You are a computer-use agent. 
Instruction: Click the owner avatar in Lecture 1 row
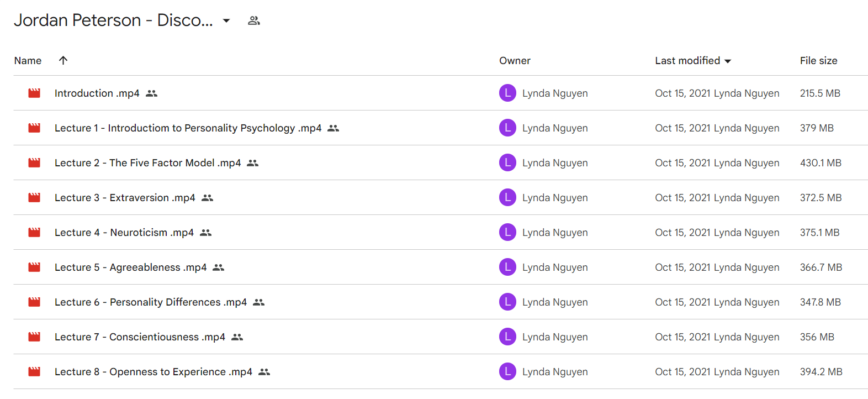(x=507, y=128)
